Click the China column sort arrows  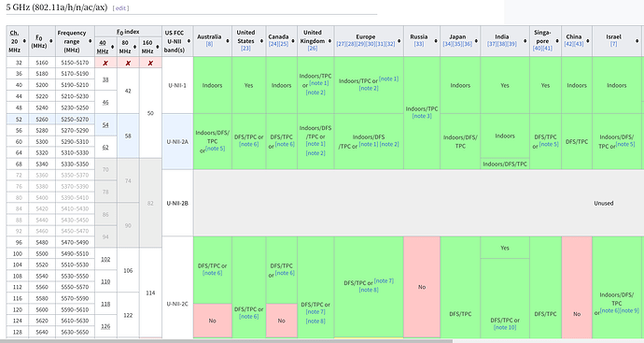[x=588, y=41]
